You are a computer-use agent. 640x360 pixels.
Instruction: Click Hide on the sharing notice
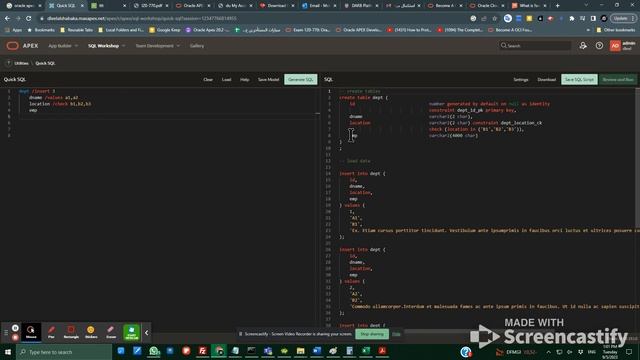(x=396, y=334)
